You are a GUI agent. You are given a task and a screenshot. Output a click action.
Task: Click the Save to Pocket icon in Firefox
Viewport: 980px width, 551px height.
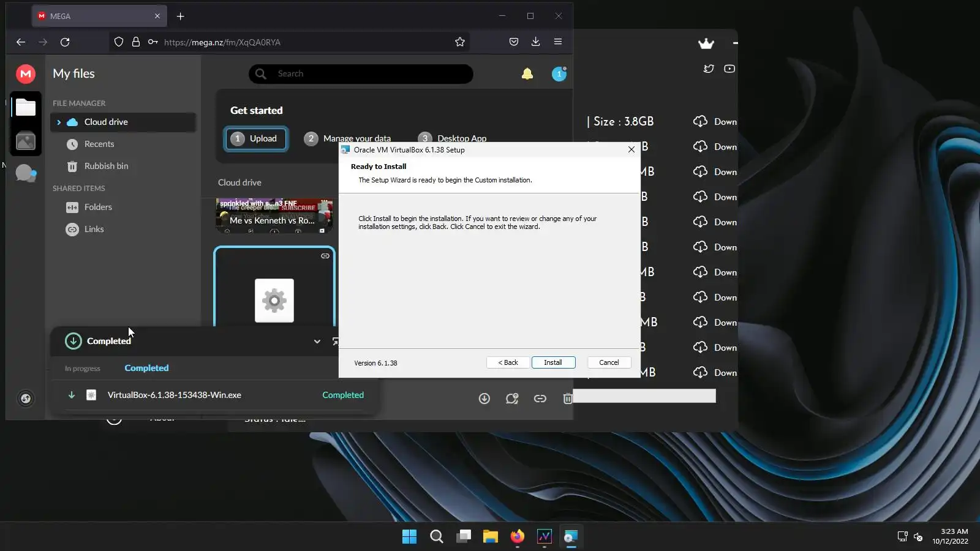(514, 42)
